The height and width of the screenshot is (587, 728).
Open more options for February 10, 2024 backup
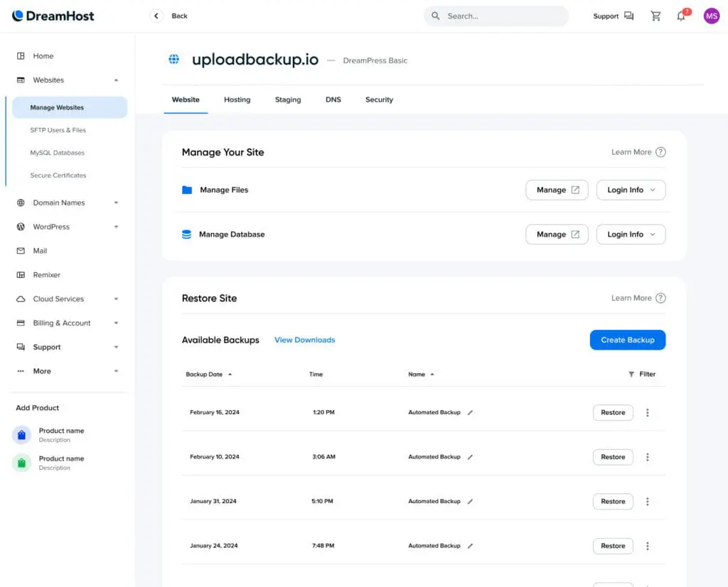[647, 457]
